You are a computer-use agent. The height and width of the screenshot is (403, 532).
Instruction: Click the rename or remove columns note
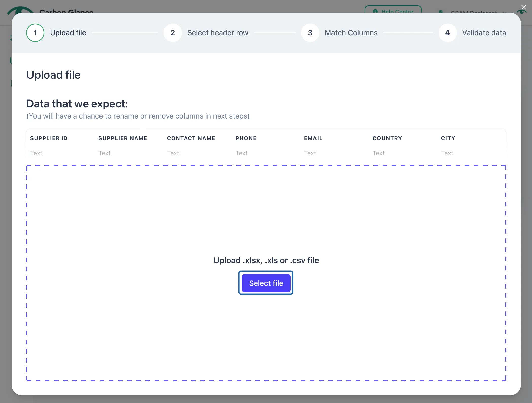coord(138,116)
